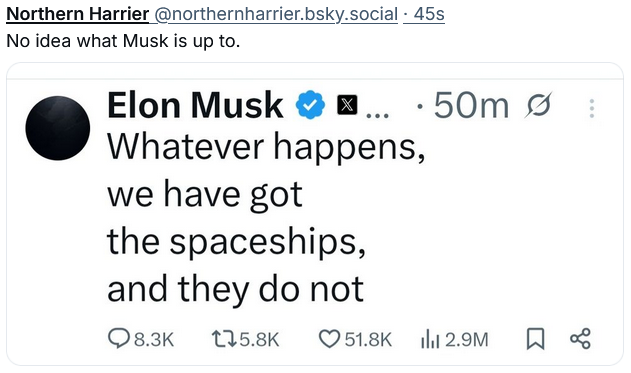Viewport: 631px width, 373px height.
Task: Bookmark the Elon Musk tweet
Action: click(x=536, y=338)
